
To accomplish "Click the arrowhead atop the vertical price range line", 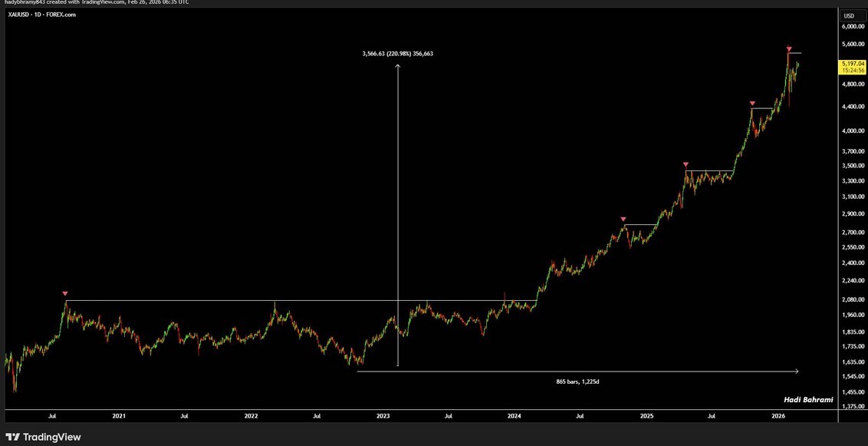I will pos(397,67).
